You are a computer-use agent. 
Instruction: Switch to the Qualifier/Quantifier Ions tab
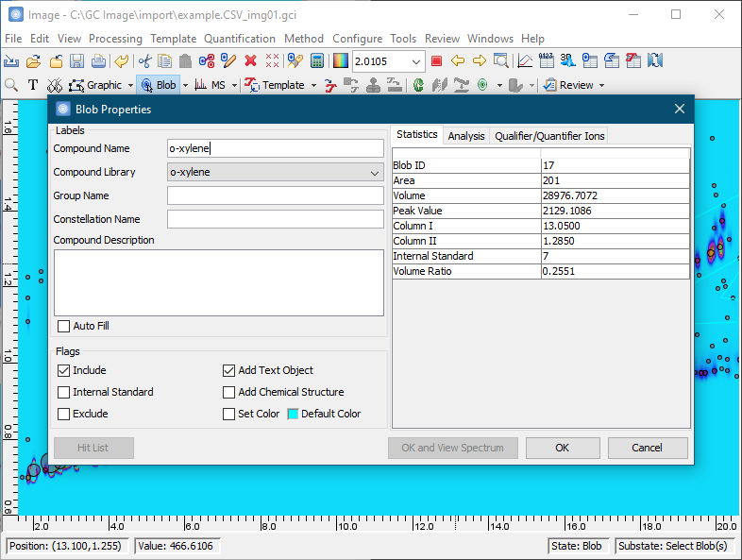tap(549, 136)
